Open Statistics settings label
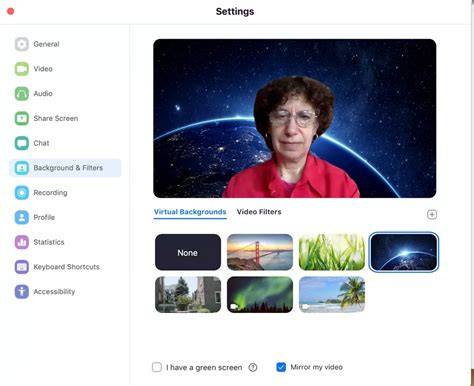The height and width of the screenshot is (386, 474). click(x=49, y=242)
